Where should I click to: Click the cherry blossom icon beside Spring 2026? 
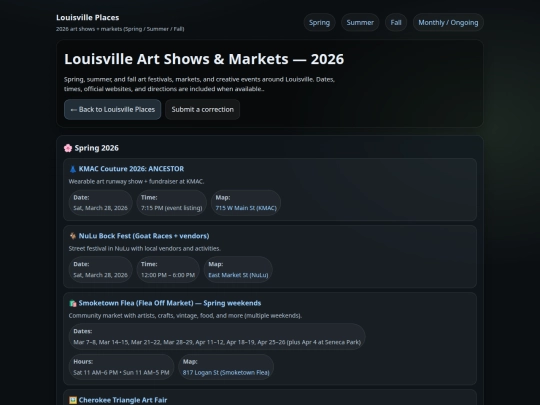68,148
